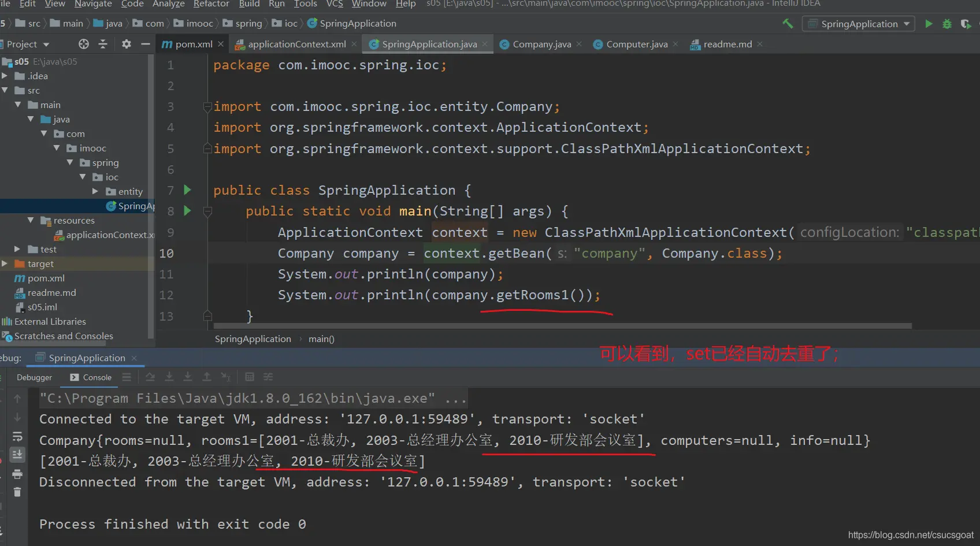Image resolution: width=980 pixels, height=546 pixels.
Task: Open the SpringApplication run configuration dropdown
Action: [859, 24]
